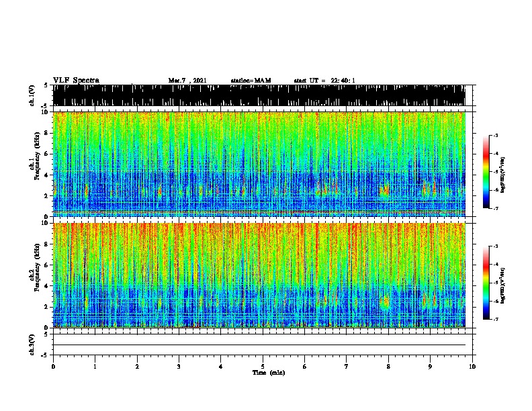Viewport: 532px width, 411px height.
Task: Click the "VLF Spectra" plot title
Action: 76,81
